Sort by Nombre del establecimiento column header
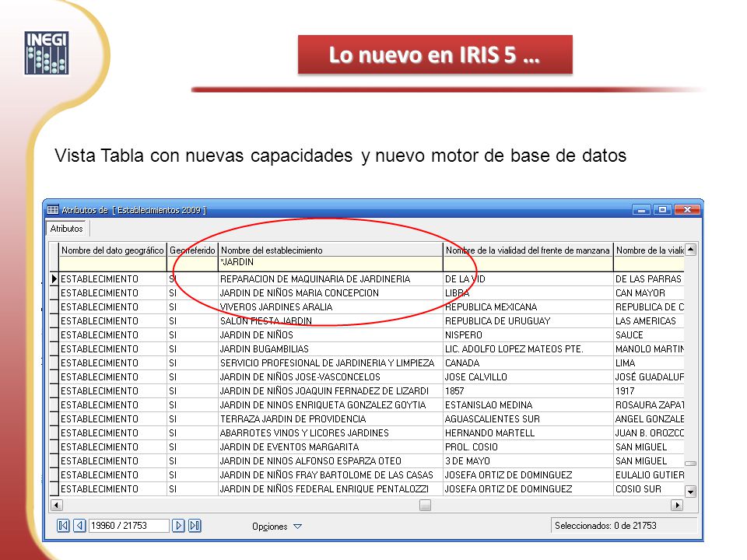This screenshot has height=560, width=747. pos(330,250)
